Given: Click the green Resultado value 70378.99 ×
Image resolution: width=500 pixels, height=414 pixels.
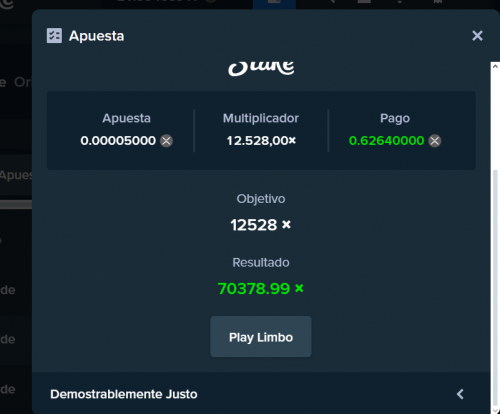Looking at the screenshot, I should pos(261,288).
